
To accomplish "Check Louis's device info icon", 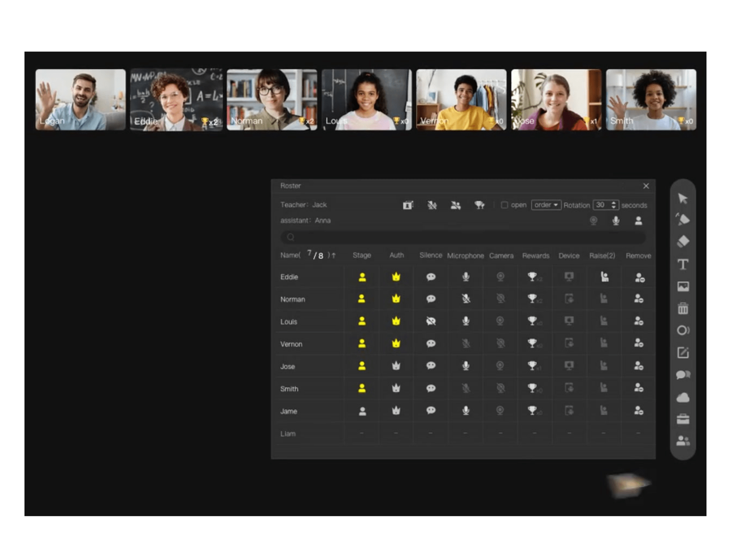I will tap(569, 321).
